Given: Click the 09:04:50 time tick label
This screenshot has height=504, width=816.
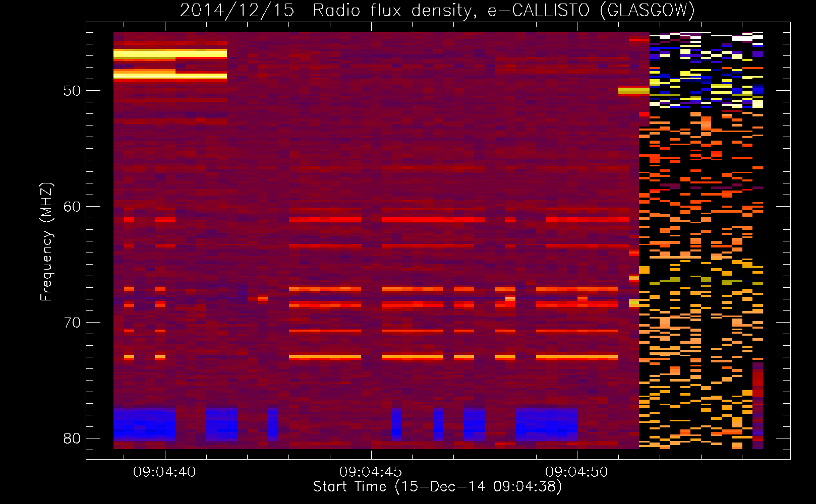Looking at the screenshot, I should pyautogui.click(x=576, y=472).
